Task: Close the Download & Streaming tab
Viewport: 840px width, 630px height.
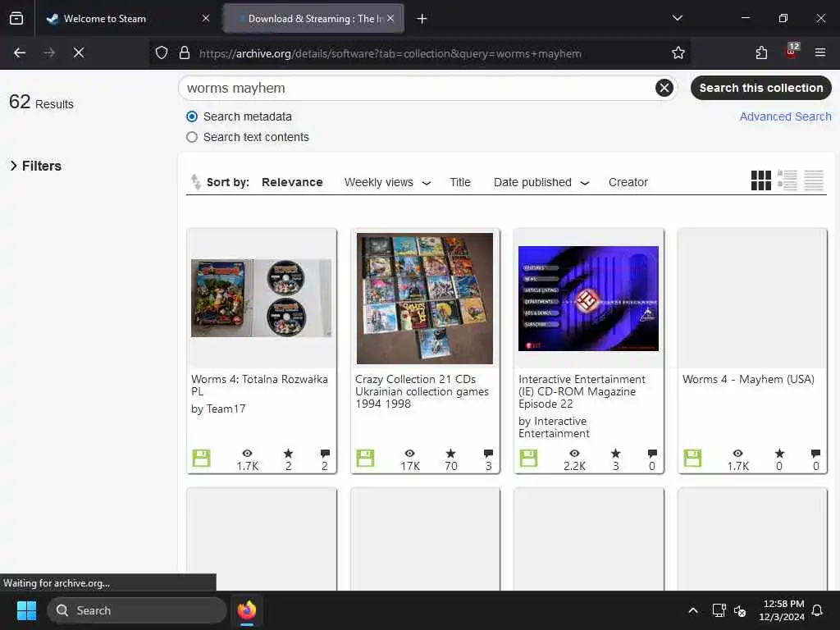Action: [390, 18]
